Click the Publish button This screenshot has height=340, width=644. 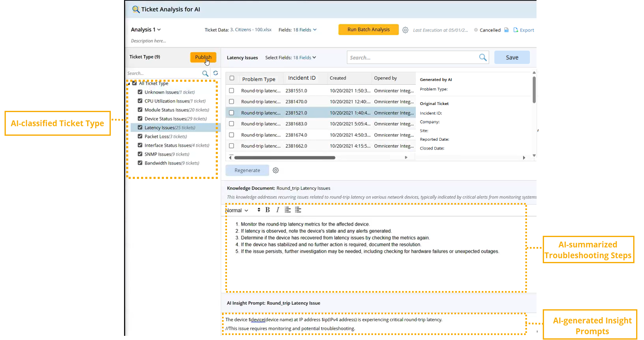coord(203,57)
